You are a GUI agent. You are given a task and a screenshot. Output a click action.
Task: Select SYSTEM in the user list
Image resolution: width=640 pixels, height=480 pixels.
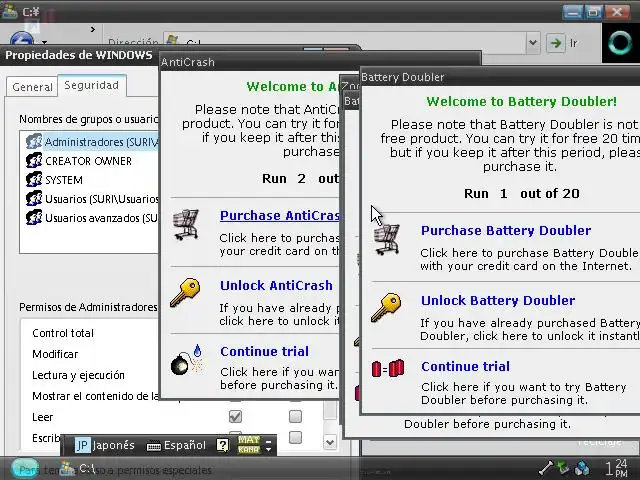click(x=64, y=180)
